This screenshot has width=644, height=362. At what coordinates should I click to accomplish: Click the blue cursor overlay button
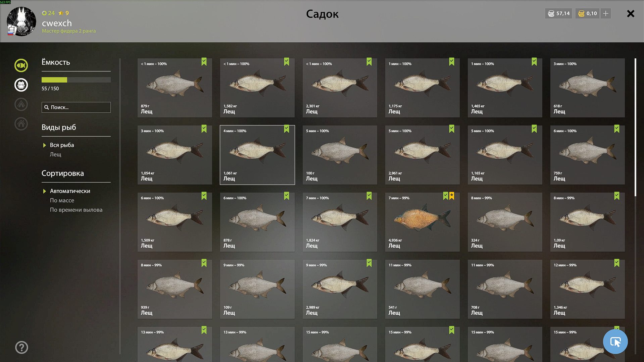click(615, 342)
